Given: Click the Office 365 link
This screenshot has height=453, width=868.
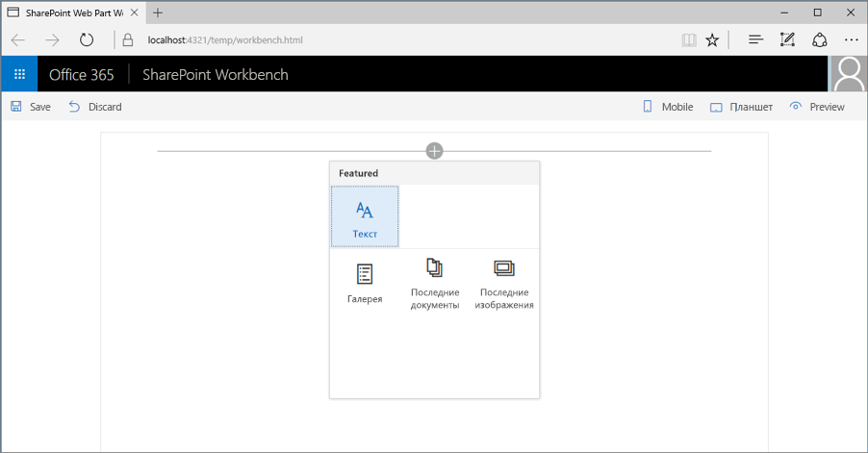Looking at the screenshot, I should (x=82, y=75).
